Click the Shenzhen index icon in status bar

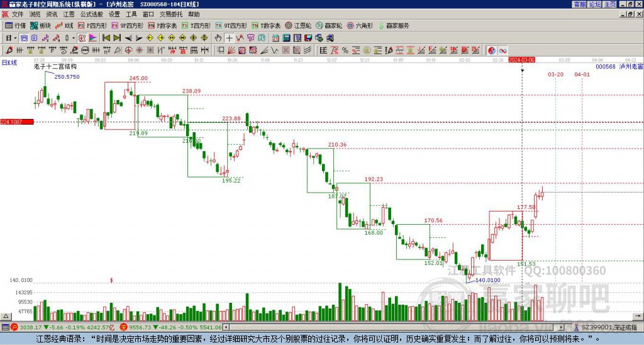[124, 327]
